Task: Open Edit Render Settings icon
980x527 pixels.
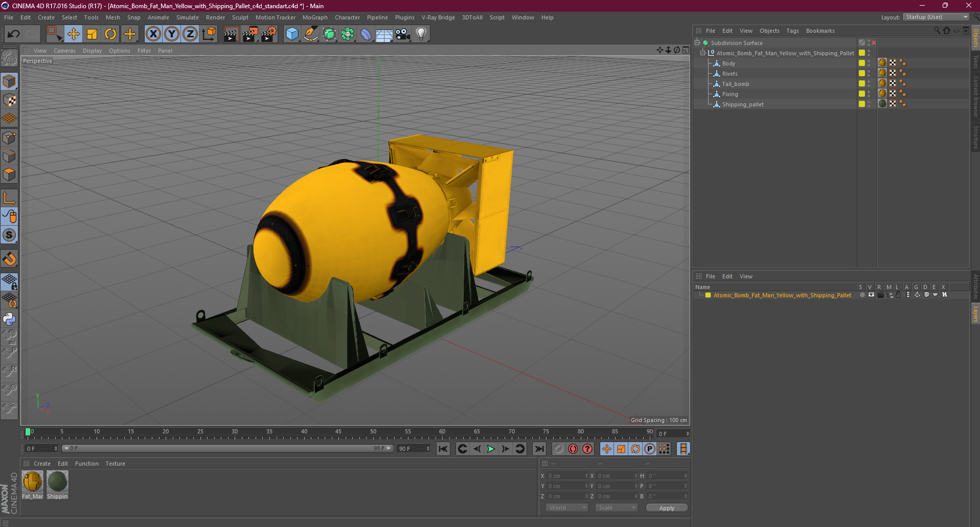Action: (268, 34)
